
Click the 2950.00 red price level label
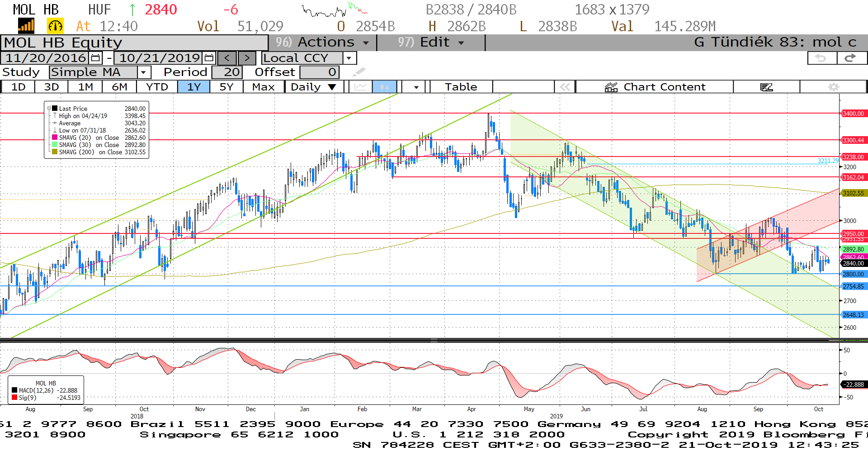point(853,234)
